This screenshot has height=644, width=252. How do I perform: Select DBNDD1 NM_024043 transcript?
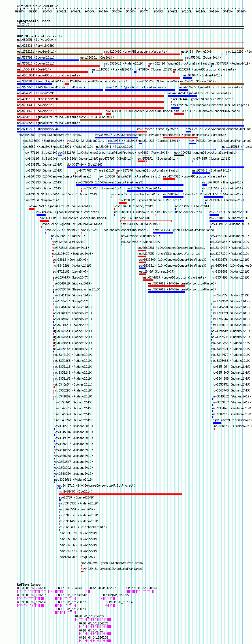(x=68, y=588)
